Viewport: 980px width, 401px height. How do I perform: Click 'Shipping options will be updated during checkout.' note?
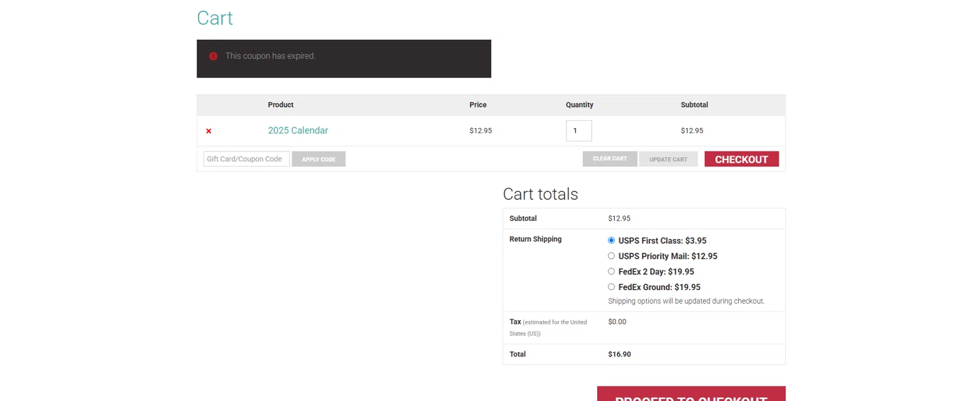(x=686, y=301)
